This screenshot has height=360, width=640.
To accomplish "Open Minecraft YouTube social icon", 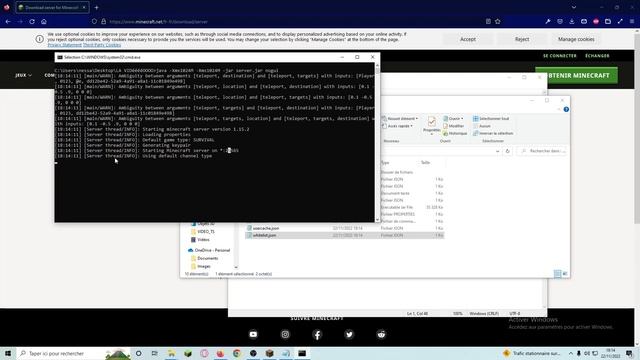I will pyautogui.click(x=253, y=334).
